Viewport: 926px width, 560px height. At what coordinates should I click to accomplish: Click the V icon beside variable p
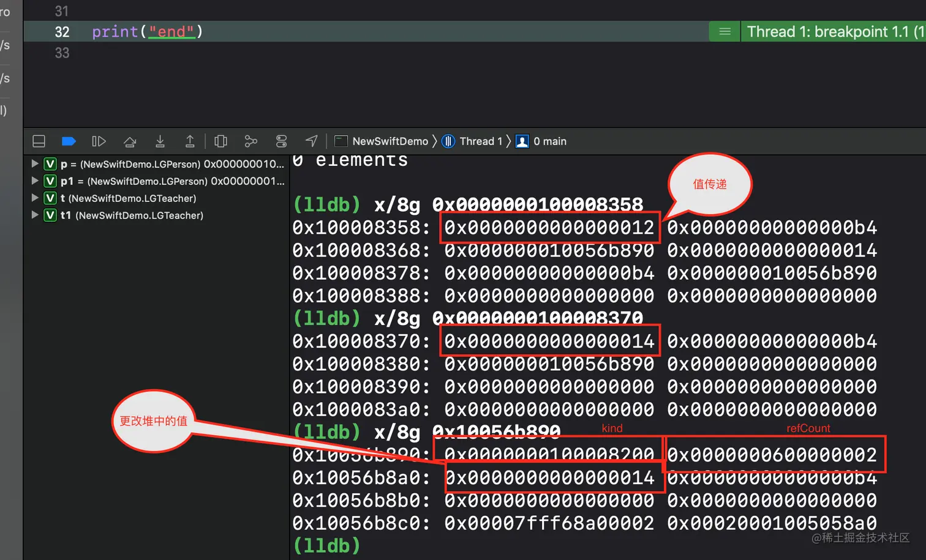point(50,164)
